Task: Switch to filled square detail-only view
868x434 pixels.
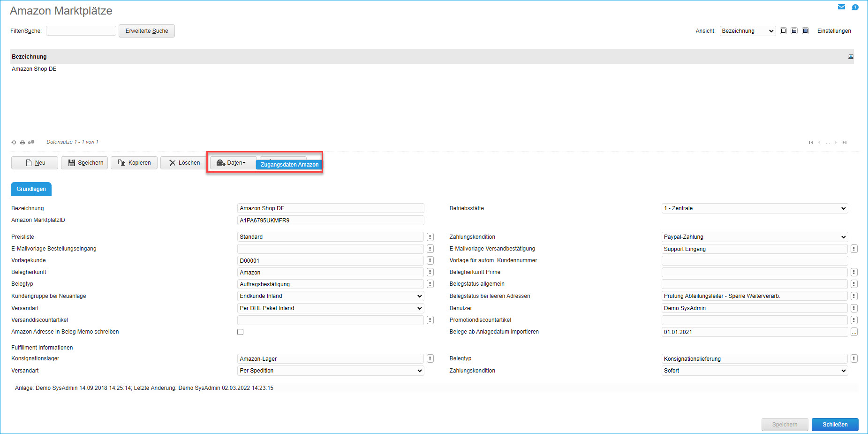Action: [x=805, y=31]
